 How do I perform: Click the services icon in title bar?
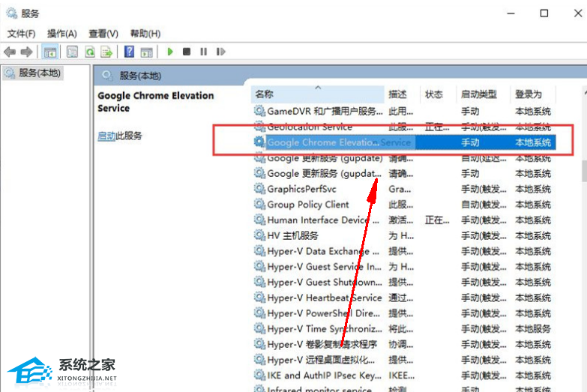11,13
